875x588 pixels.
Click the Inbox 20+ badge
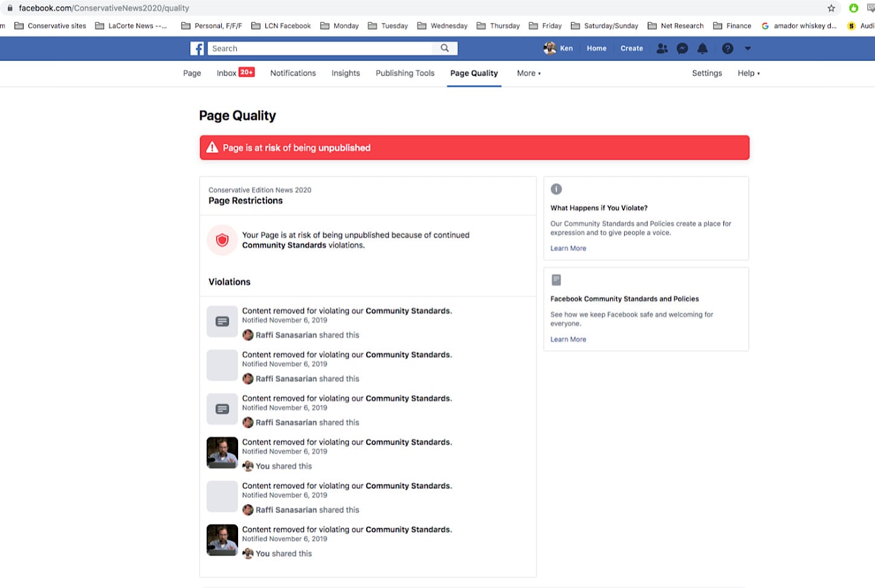tap(247, 72)
